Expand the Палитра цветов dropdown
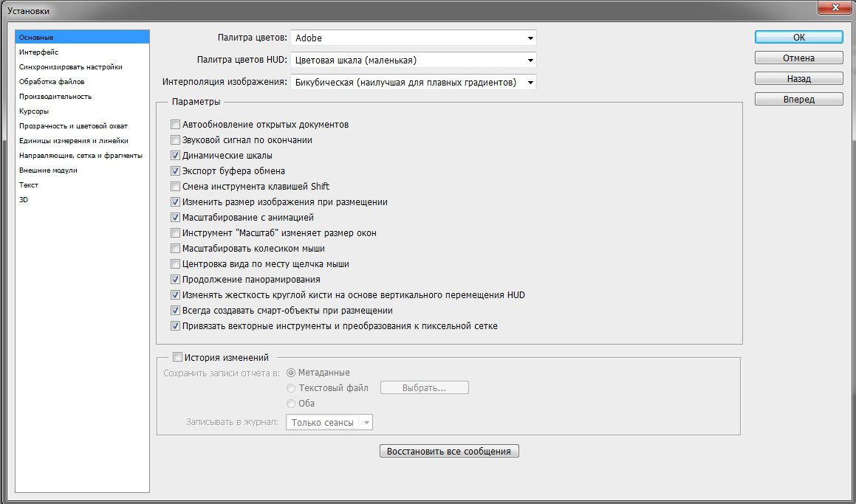 pos(414,38)
